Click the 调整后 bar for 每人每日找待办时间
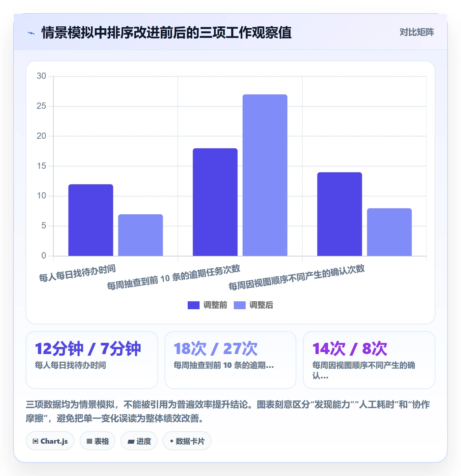Screen dimensions: 461x476 point(141,235)
